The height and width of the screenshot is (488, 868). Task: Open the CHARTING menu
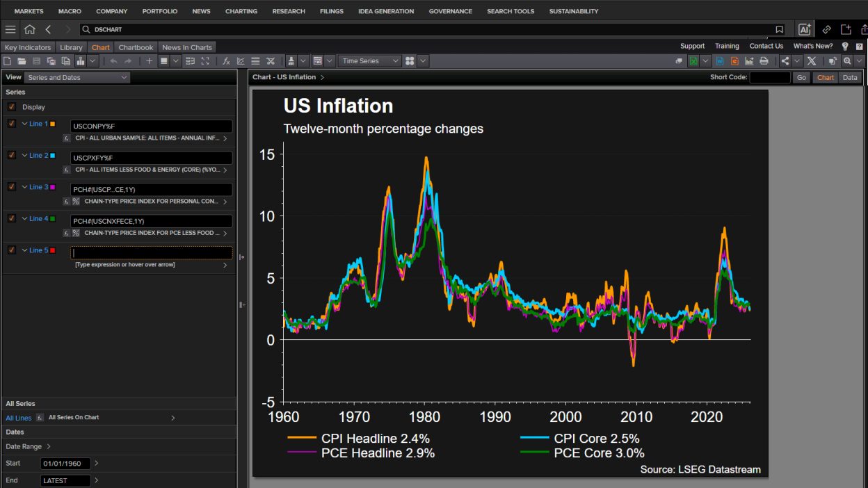point(241,11)
